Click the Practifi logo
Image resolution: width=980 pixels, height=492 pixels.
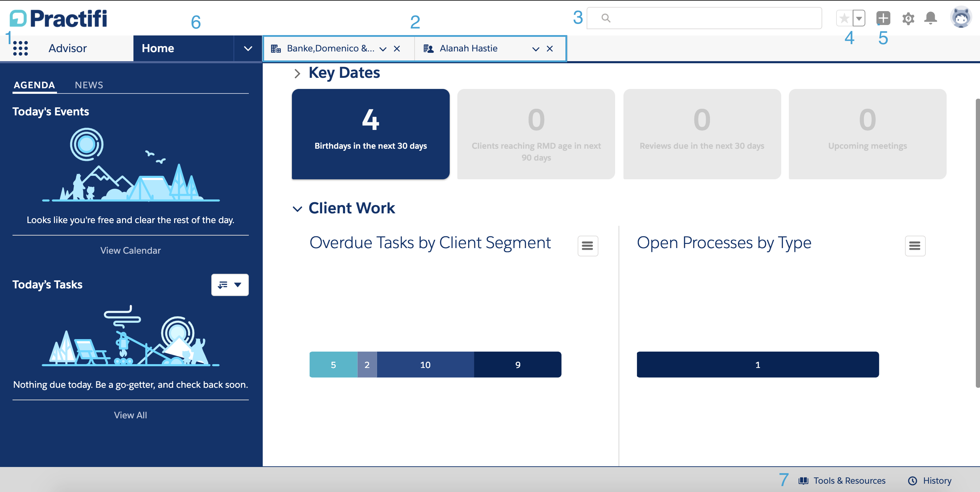(x=58, y=19)
